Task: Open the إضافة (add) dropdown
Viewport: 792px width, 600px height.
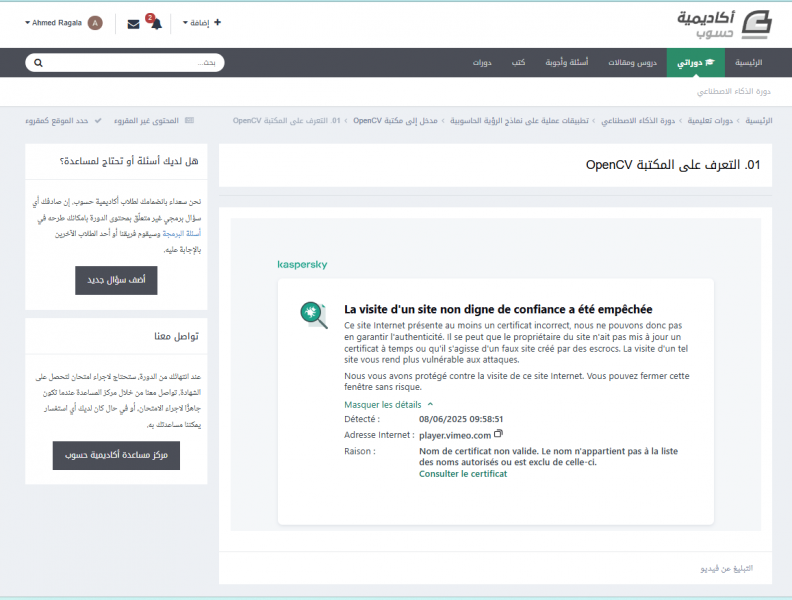Action: [202, 23]
